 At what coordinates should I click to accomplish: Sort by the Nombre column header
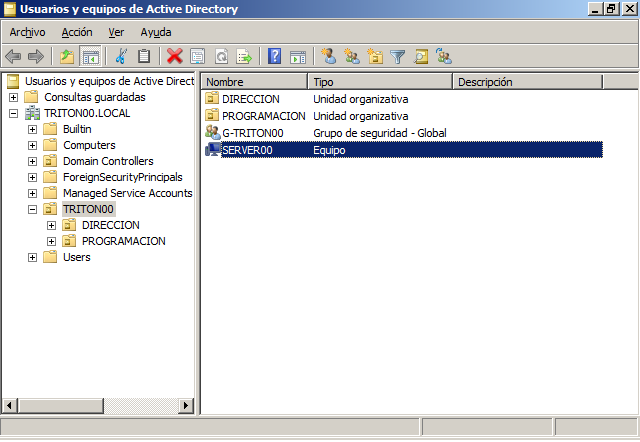254,82
